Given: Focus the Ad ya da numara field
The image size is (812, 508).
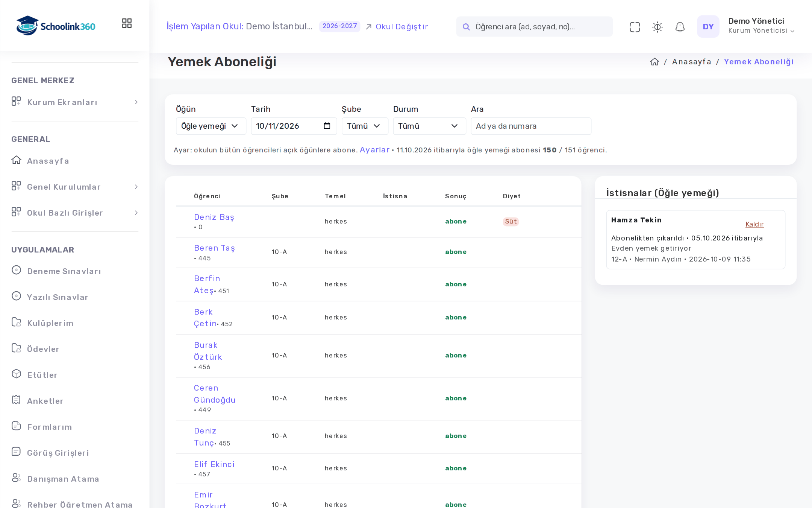Looking at the screenshot, I should (531, 126).
